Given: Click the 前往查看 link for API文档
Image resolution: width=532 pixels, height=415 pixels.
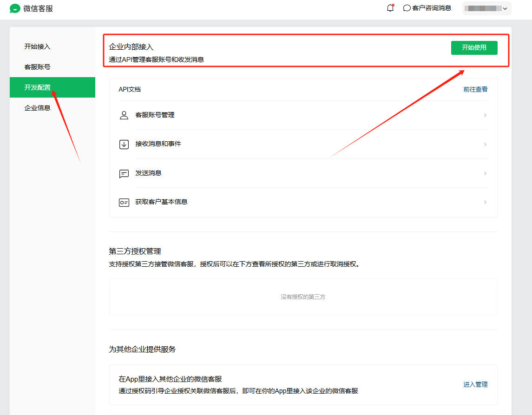Looking at the screenshot, I should 475,89.
